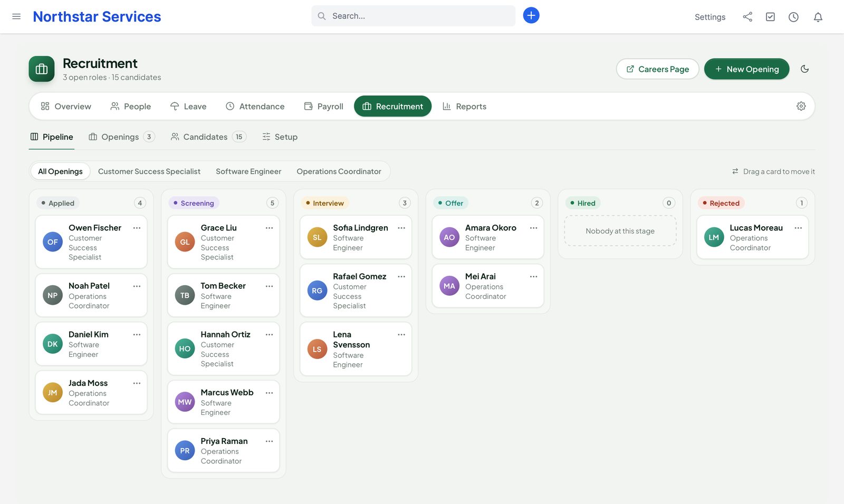Open options menu for Amara Okoro card

click(x=534, y=228)
